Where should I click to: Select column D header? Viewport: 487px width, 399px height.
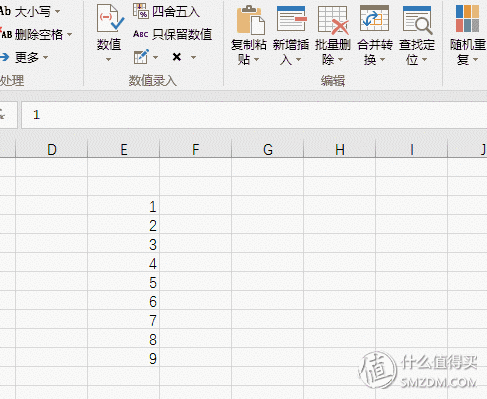[x=52, y=149]
